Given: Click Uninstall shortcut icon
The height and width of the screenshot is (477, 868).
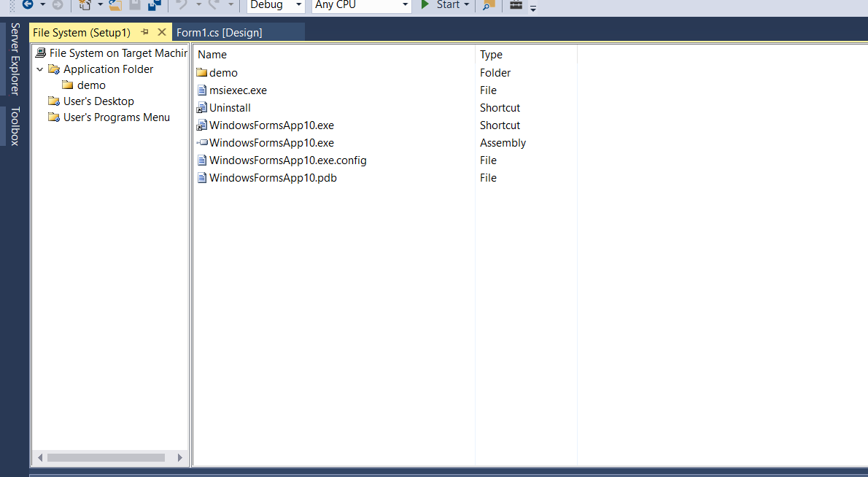Looking at the screenshot, I should pos(202,108).
